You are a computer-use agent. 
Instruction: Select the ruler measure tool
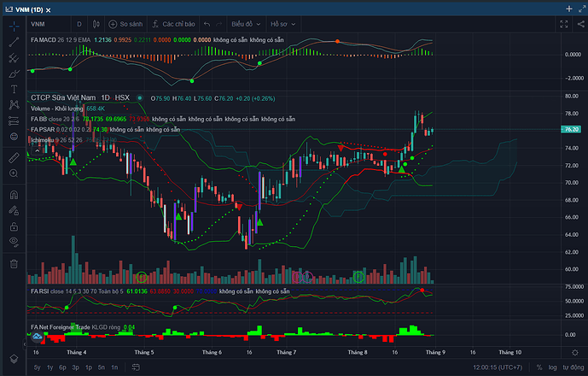(14, 157)
